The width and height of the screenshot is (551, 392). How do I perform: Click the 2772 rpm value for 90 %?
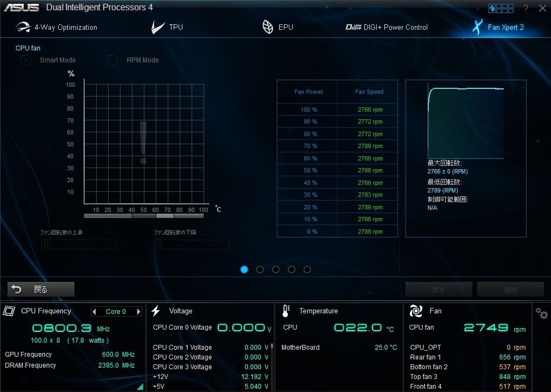pos(370,121)
